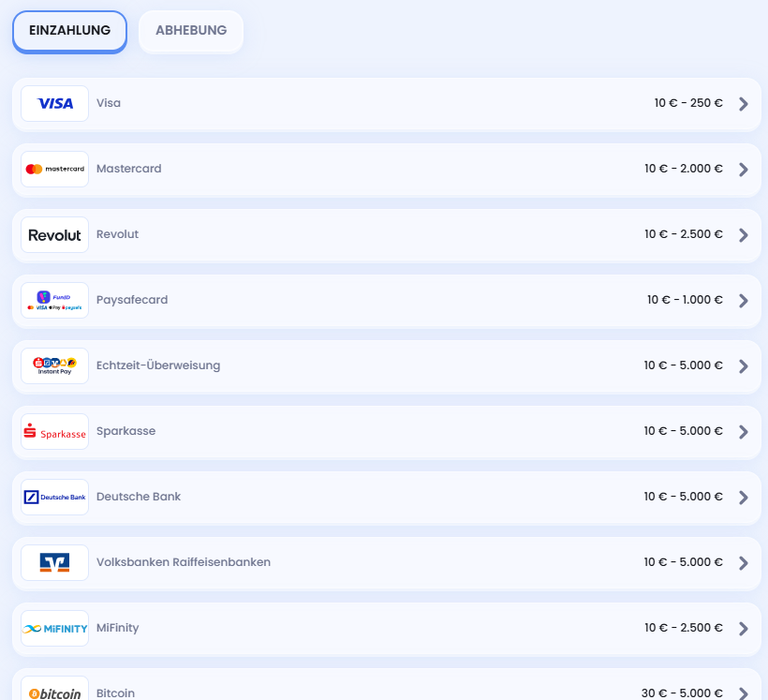
Task: Open Sparkasse chevron arrow
Action: tap(744, 432)
